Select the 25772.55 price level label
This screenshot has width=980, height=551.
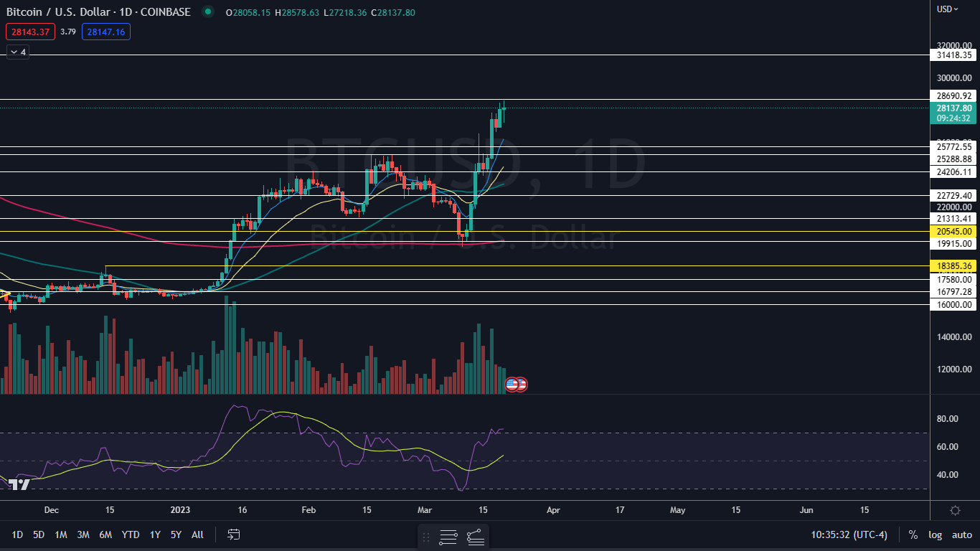click(954, 146)
